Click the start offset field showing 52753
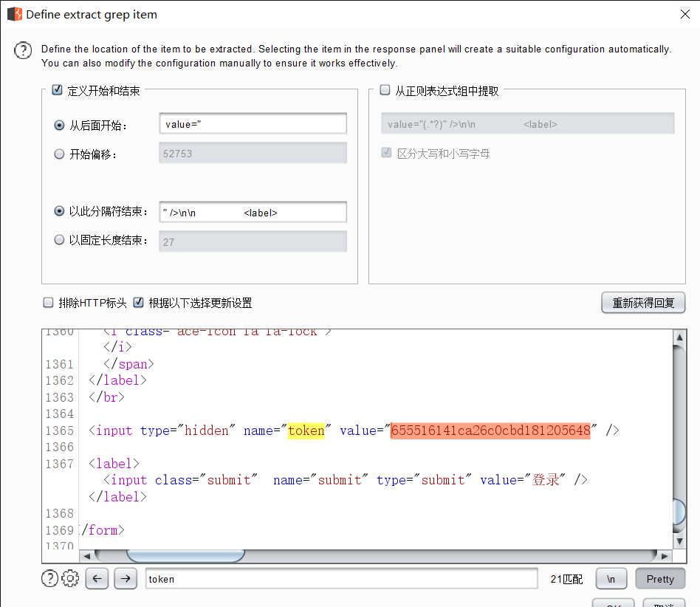Screen dimensions: 700x607 coord(253,153)
